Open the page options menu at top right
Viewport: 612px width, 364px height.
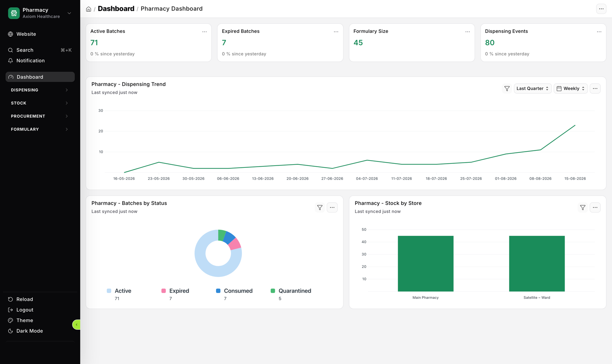[x=601, y=9]
